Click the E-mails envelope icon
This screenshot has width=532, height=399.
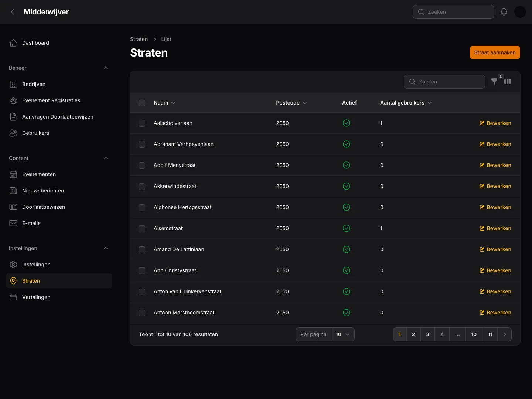tap(13, 223)
